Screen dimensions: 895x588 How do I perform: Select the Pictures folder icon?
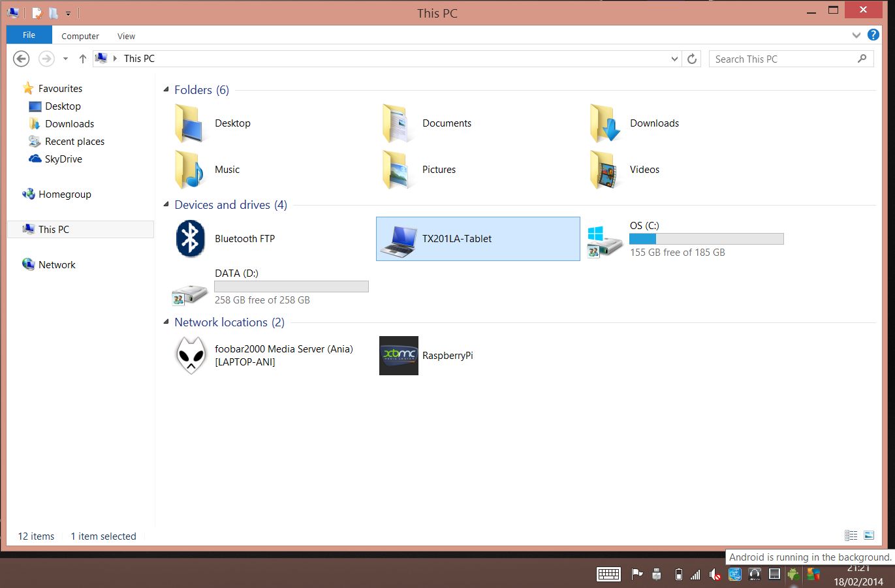396,170
